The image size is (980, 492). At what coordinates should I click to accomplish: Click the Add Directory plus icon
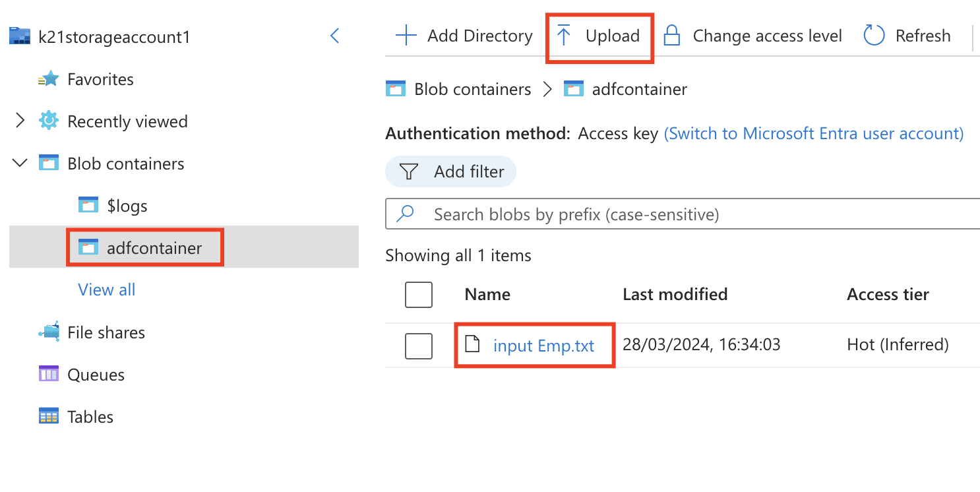pyautogui.click(x=406, y=36)
